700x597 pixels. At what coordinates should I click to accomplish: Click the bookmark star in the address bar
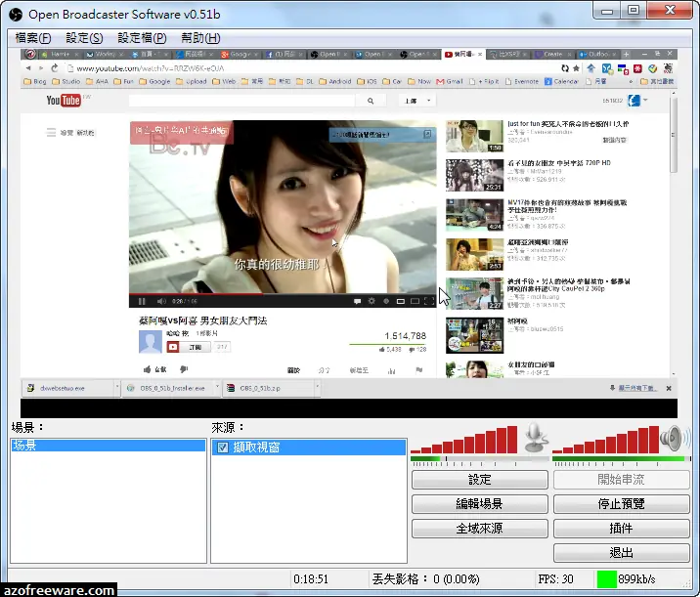pos(576,68)
